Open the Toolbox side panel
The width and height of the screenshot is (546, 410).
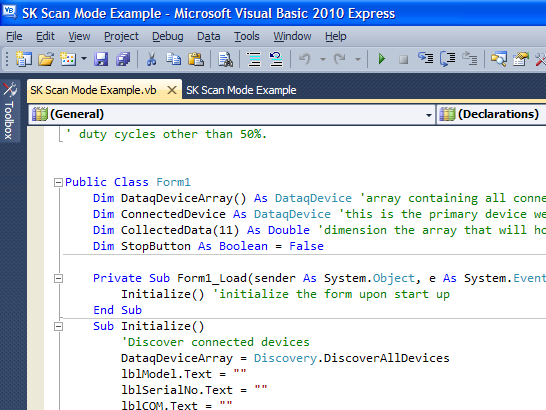[x=9, y=111]
